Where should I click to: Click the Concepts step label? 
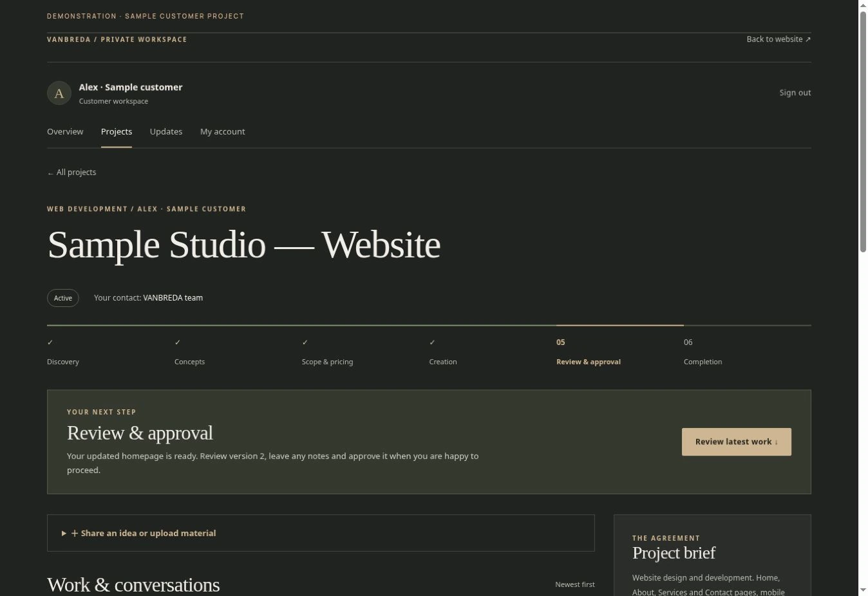189,362
